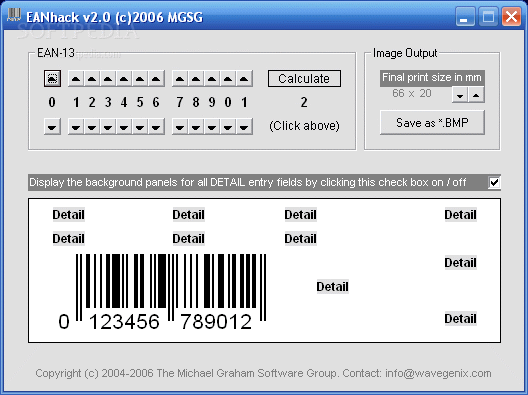
Task: Click up arrow above digit 9
Action: pos(212,79)
